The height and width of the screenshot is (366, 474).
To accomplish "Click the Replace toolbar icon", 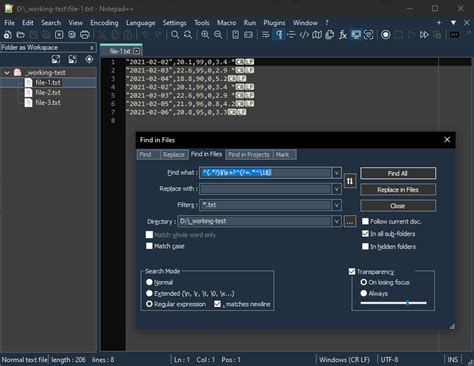I will (x=188, y=35).
